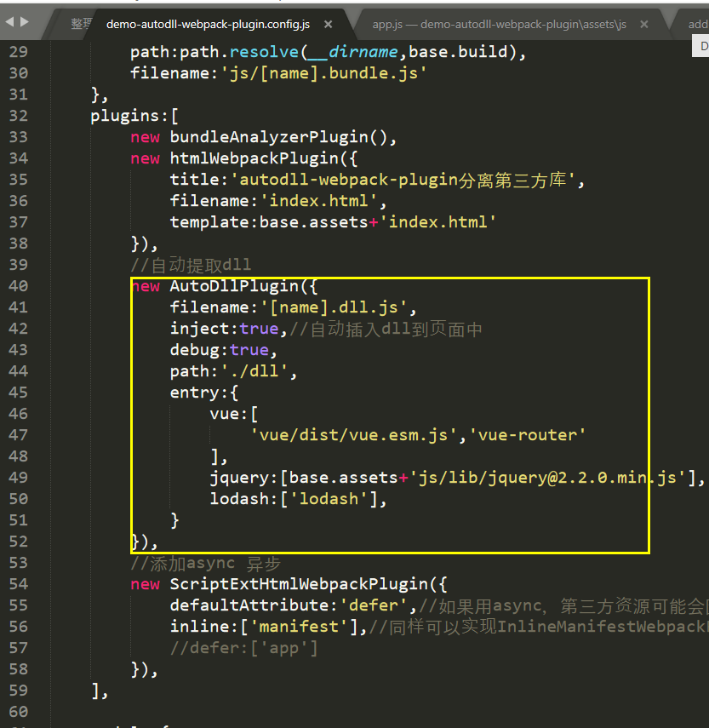Click line number 59 in gutter
This screenshot has height=728, width=709.
(19, 691)
